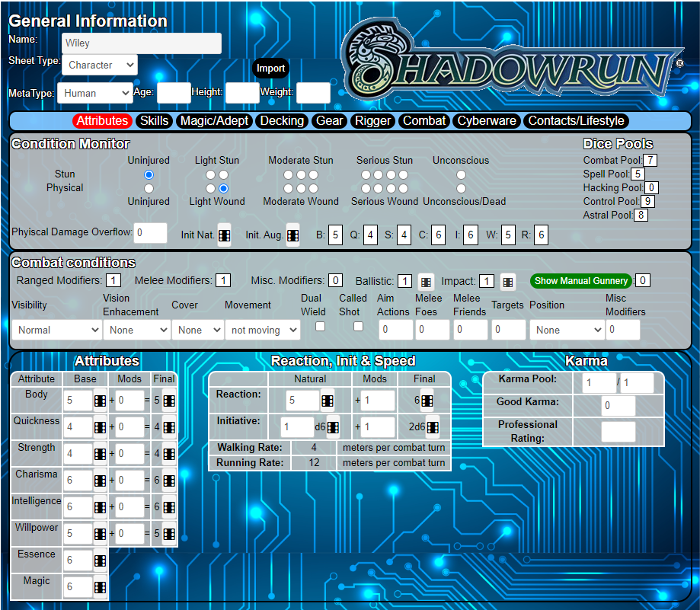The image size is (700, 610).
Task: Enable the Dual Wield checkbox
Action: (x=320, y=327)
